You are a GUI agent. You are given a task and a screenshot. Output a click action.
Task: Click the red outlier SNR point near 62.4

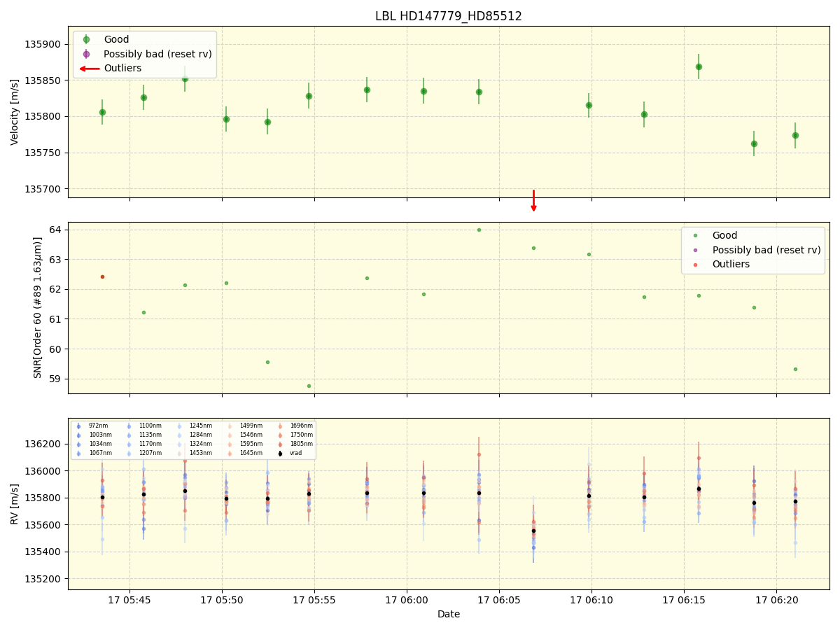click(102, 276)
